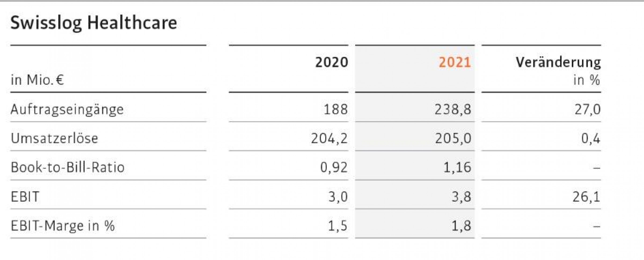Click the Swisslog Healthcare table title
This screenshot has width=644, height=260.
[x=94, y=23]
